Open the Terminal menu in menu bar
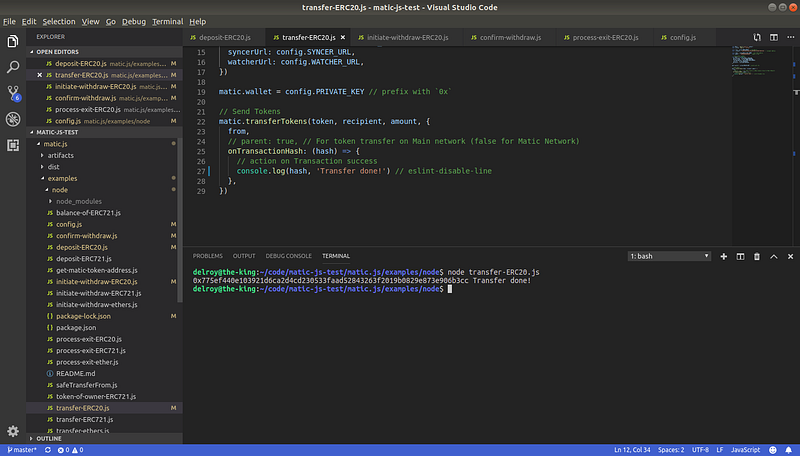The image size is (800, 456). coord(167,21)
